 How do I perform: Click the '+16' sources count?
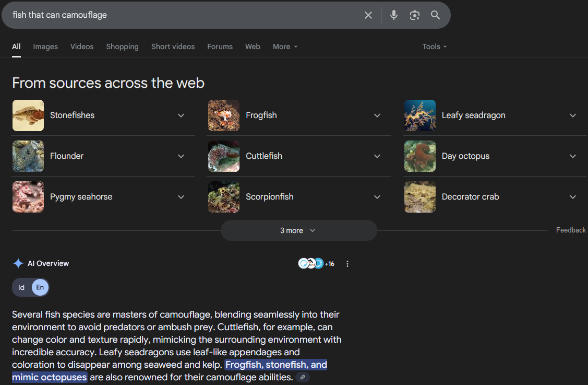coord(330,264)
